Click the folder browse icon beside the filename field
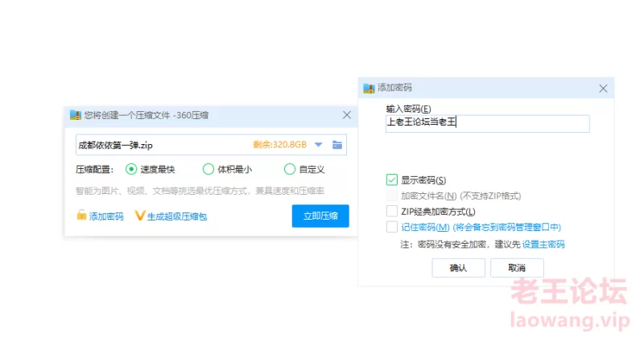Viewport: 644px width, 338px height. [337, 145]
